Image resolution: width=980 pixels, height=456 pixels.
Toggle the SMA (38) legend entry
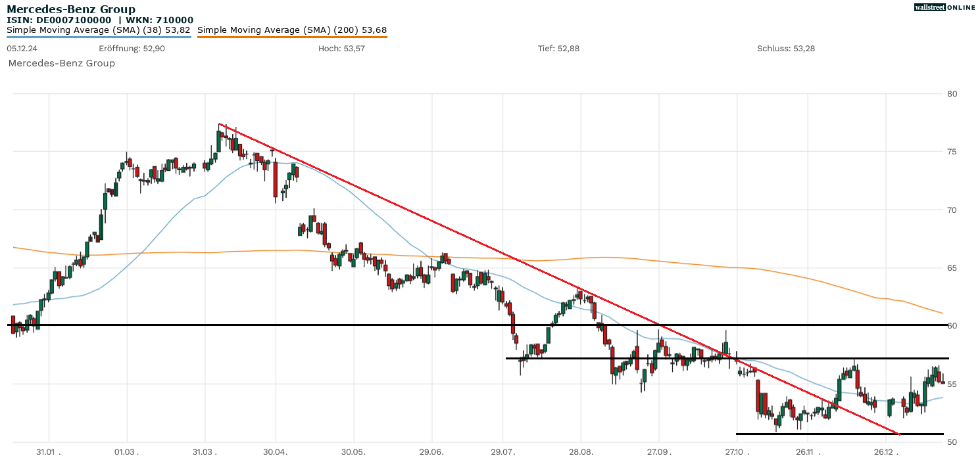click(x=99, y=30)
